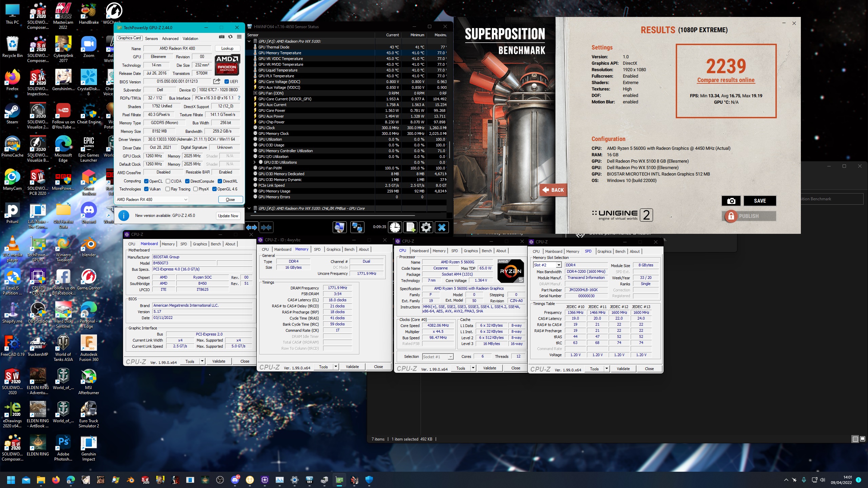This screenshot has height=488, width=868.
Task: Open SPD tab in CPU-Z Memory window
Action: (x=317, y=249)
